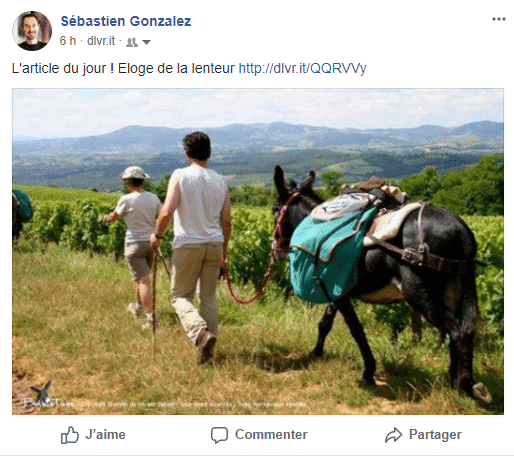Open the post's 6 h timestamp
Screen dimensions: 514x456
point(68,41)
